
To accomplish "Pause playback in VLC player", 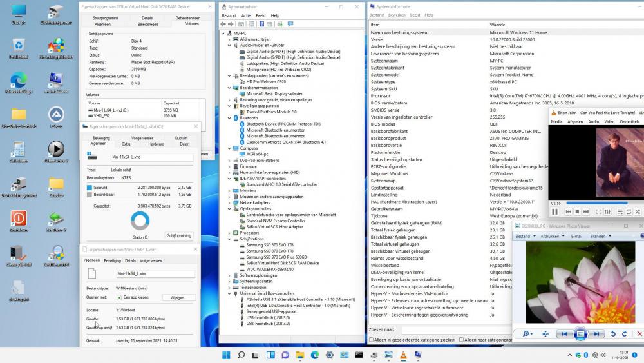I will (554, 211).
